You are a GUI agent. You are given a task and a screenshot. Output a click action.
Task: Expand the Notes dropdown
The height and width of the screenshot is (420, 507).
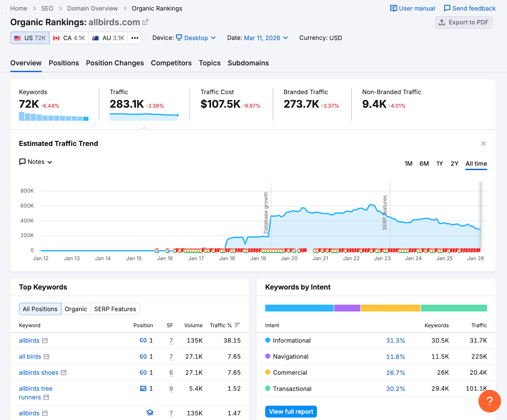(x=50, y=162)
